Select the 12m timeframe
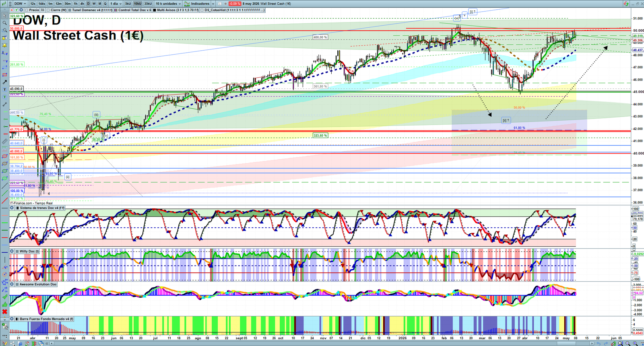 click(x=58, y=4)
